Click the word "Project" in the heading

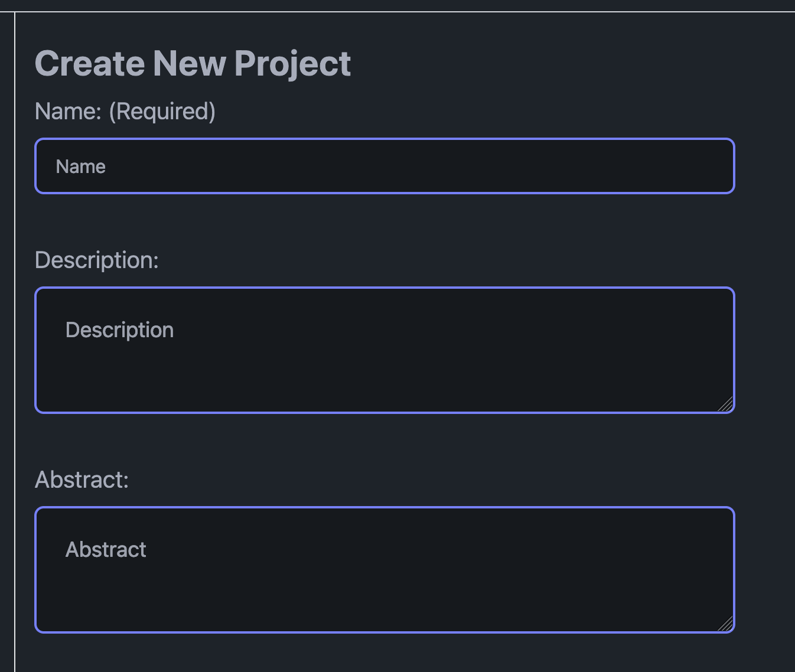click(x=292, y=63)
